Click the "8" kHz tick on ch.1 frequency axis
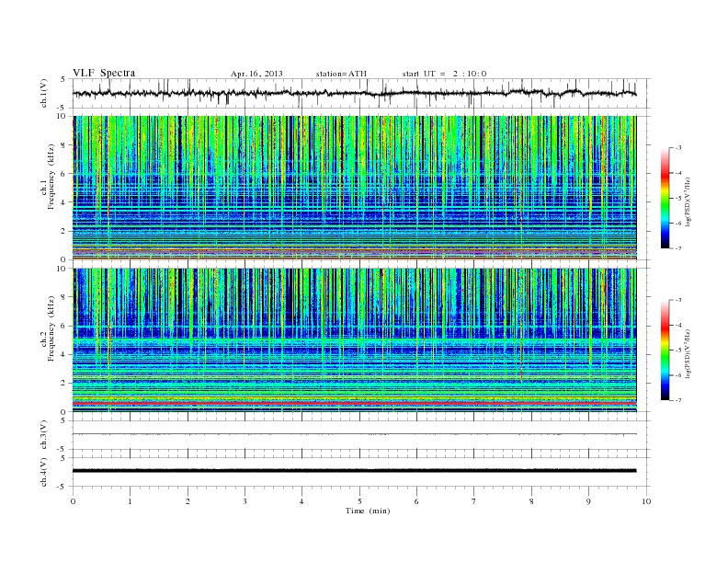 [63, 145]
